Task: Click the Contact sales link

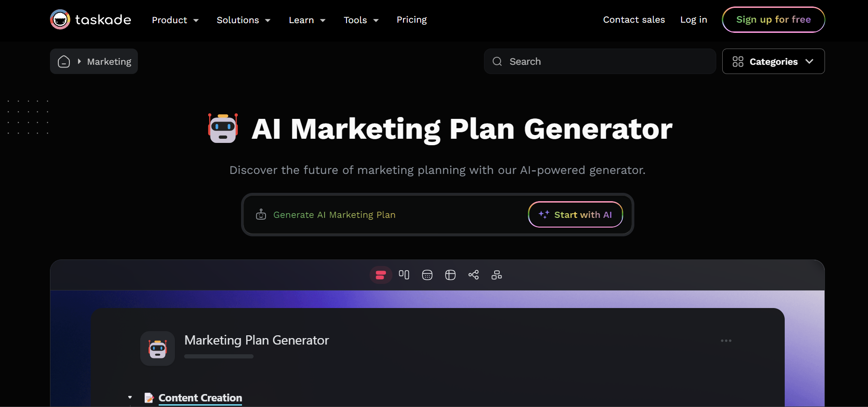Action: pos(634,19)
